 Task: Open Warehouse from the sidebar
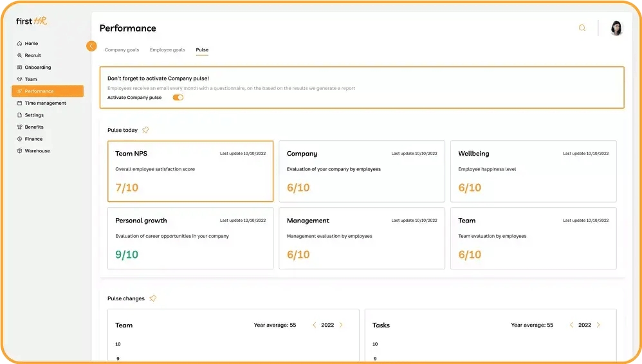(37, 151)
